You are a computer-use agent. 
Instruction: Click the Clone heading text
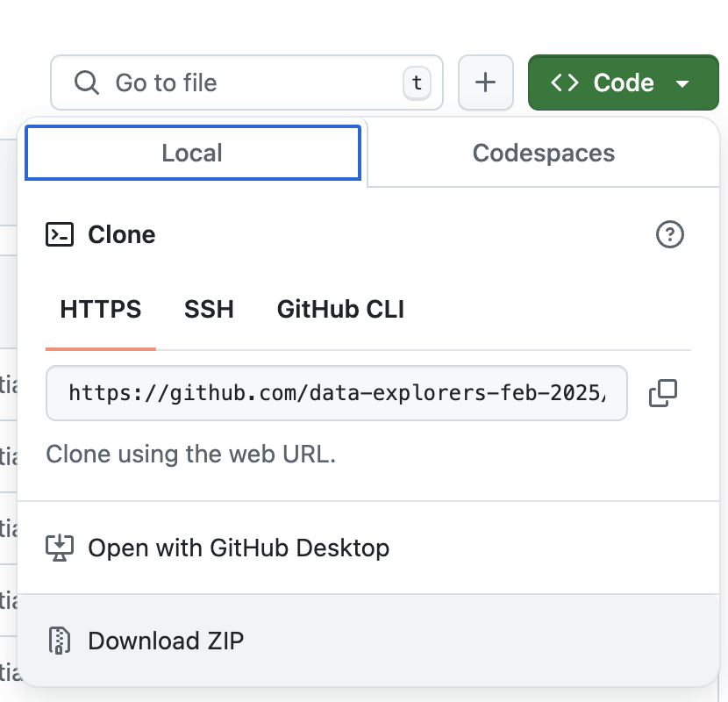(x=122, y=234)
